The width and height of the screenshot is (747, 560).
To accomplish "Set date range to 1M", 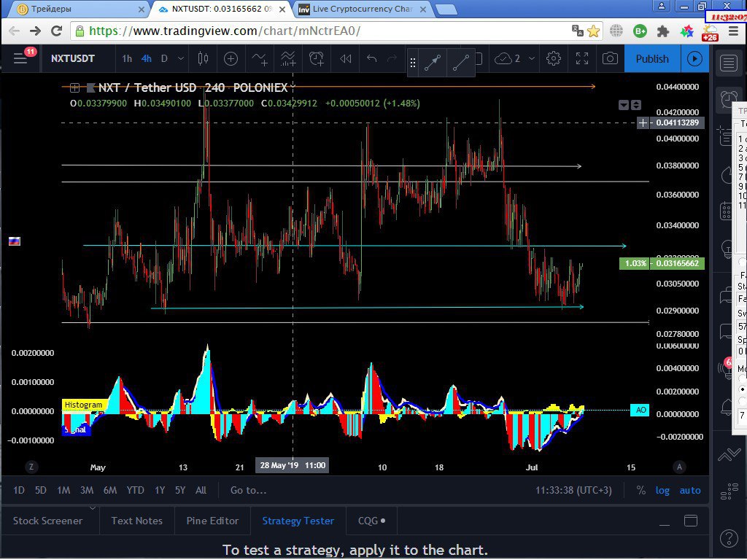I will pos(63,490).
